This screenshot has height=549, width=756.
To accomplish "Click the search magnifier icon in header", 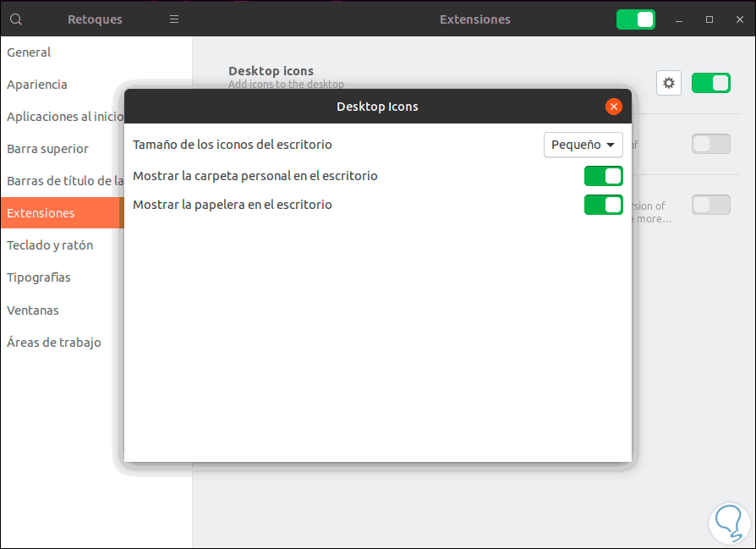I will (x=16, y=19).
